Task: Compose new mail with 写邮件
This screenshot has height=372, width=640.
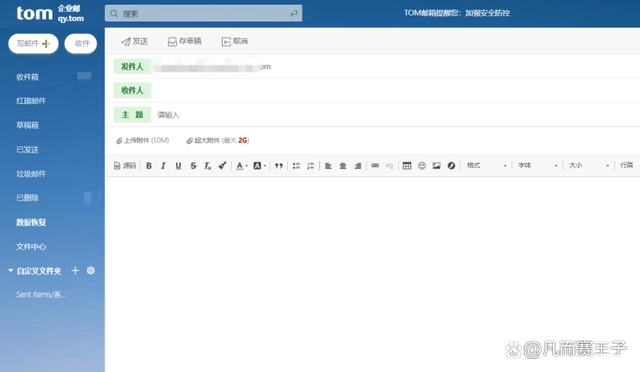Action: pyautogui.click(x=33, y=43)
